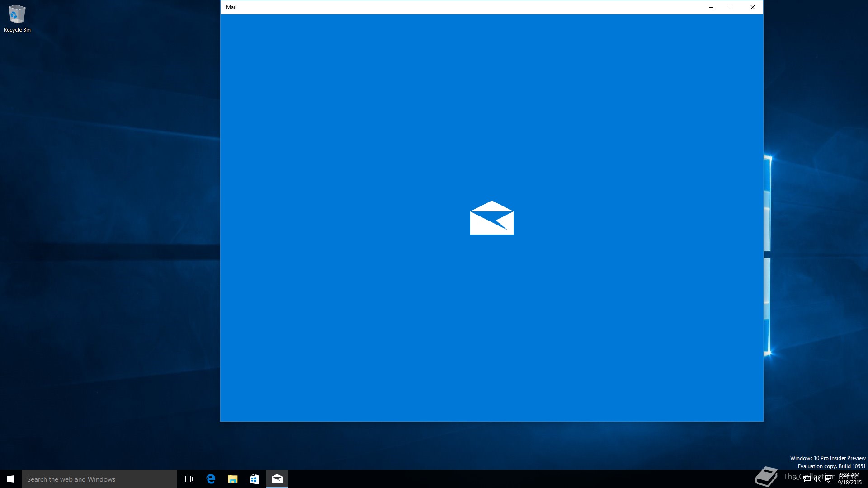Show hidden system tray icons
The image size is (868, 488).
coord(796,479)
